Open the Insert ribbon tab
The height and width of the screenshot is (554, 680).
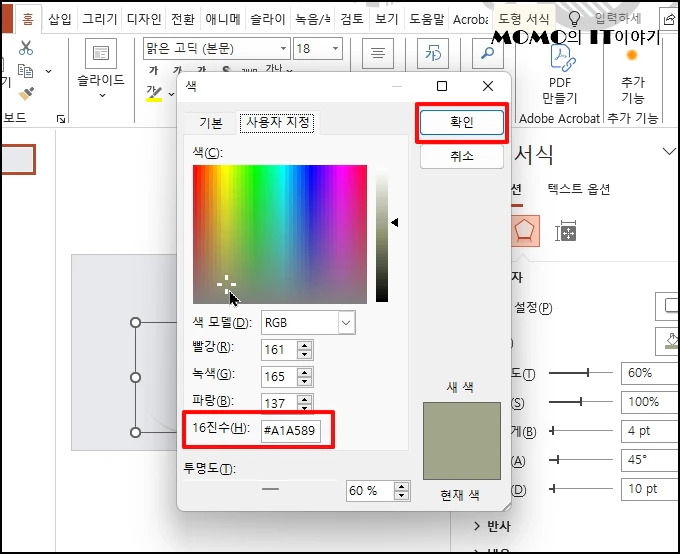[60, 19]
